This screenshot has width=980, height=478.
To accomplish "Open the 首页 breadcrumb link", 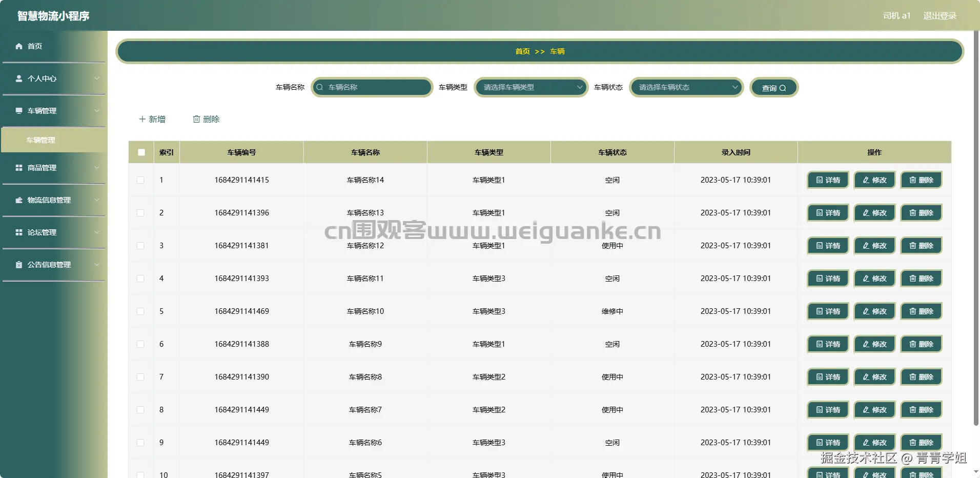I will coord(522,51).
